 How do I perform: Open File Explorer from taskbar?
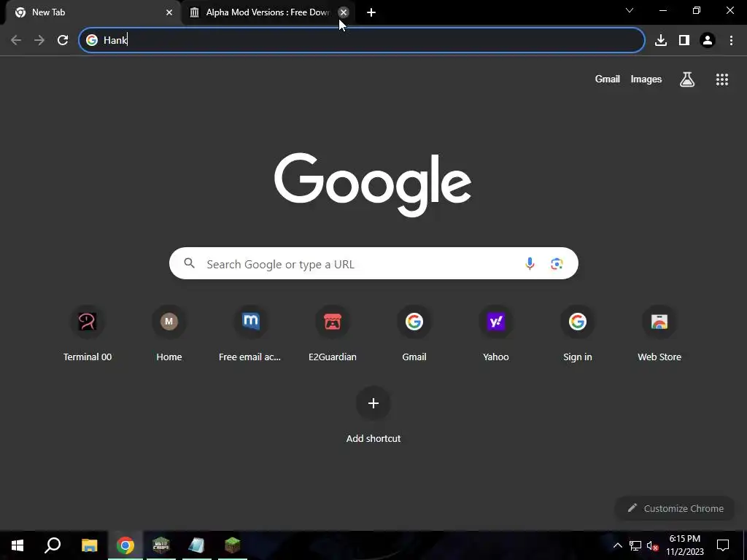pos(89,545)
